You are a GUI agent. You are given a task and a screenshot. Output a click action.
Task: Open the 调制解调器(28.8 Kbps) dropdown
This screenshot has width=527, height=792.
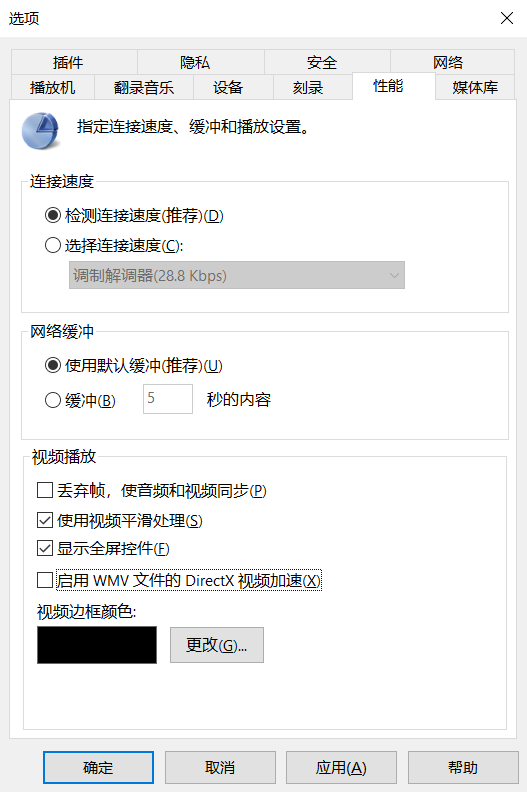click(237, 275)
